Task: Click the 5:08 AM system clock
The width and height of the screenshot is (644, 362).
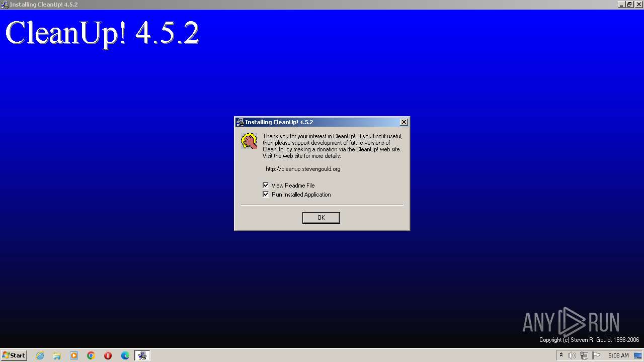Action: pyautogui.click(x=618, y=355)
